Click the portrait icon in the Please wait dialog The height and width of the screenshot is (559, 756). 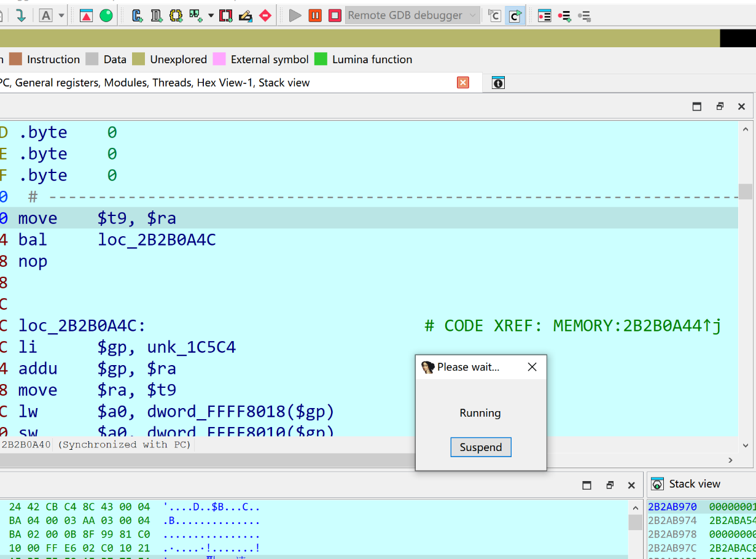coord(427,367)
